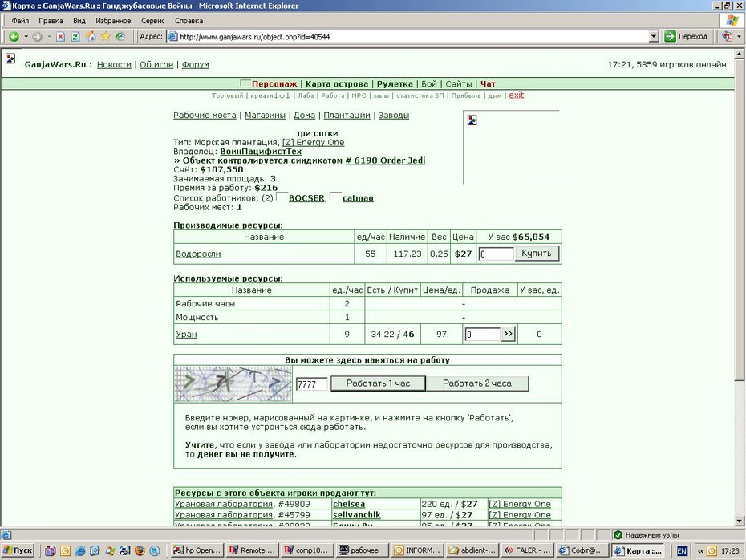This screenshot has height=560, width=746.
Task: Expand the address bar URL dropdown
Action: (x=653, y=37)
